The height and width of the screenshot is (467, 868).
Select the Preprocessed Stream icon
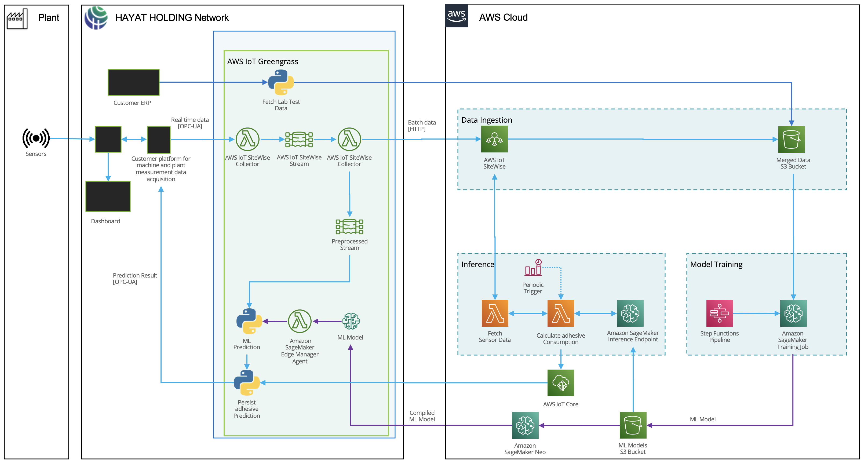coord(349,227)
